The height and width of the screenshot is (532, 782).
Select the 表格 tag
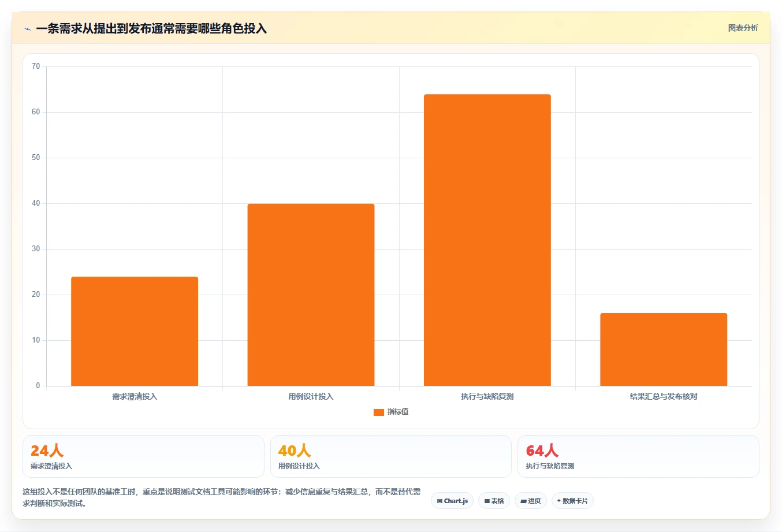click(x=494, y=501)
